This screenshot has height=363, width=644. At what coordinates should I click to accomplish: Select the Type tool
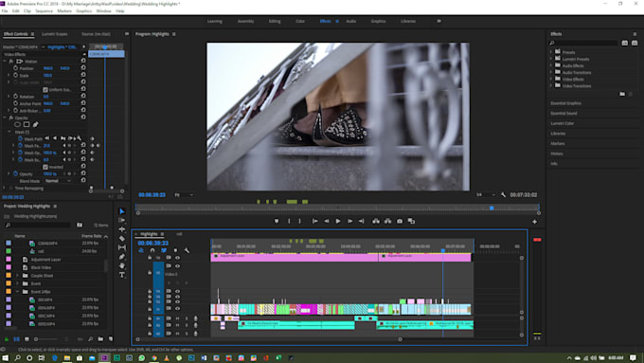click(122, 275)
